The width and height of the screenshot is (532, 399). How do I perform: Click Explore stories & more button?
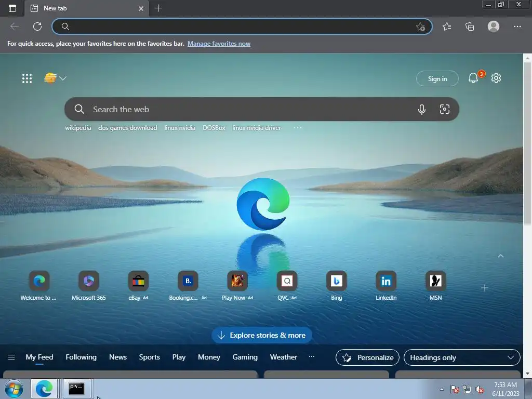pyautogui.click(x=262, y=335)
